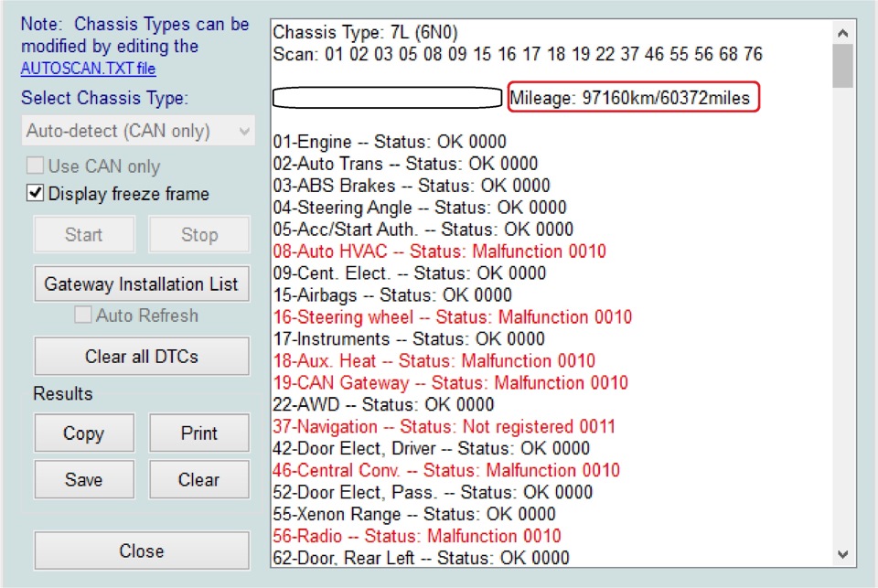878x588 pixels.
Task: Select 42-Door Elect, Driver row
Action: point(431,448)
